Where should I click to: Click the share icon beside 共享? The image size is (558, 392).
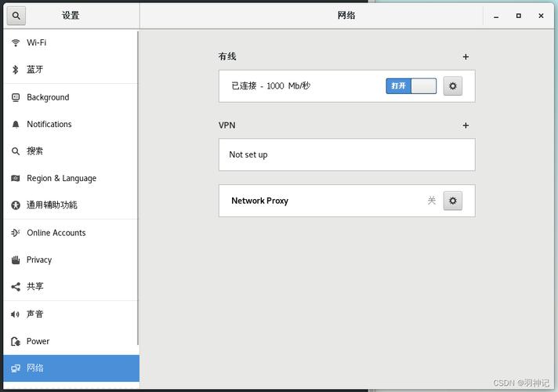(16, 287)
